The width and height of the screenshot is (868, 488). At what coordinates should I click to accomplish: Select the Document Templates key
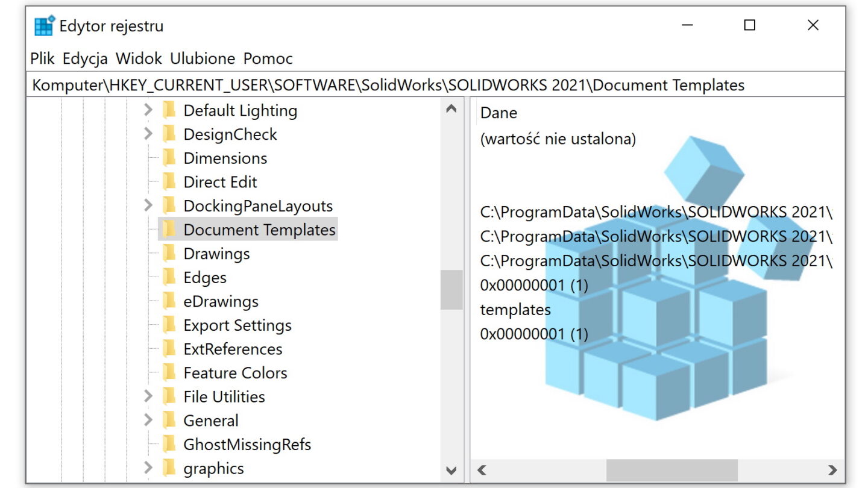tap(260, 230)
